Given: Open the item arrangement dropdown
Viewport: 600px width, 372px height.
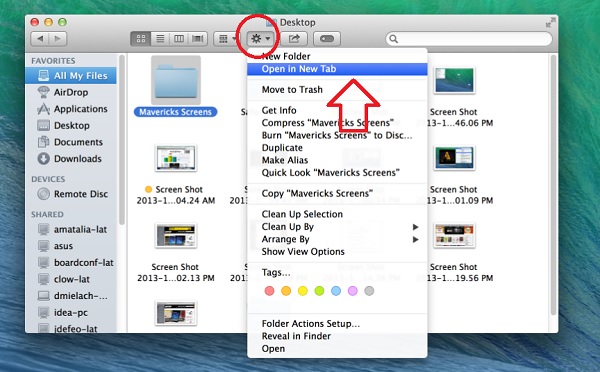Looking at the screenshot, I should 227,39.
